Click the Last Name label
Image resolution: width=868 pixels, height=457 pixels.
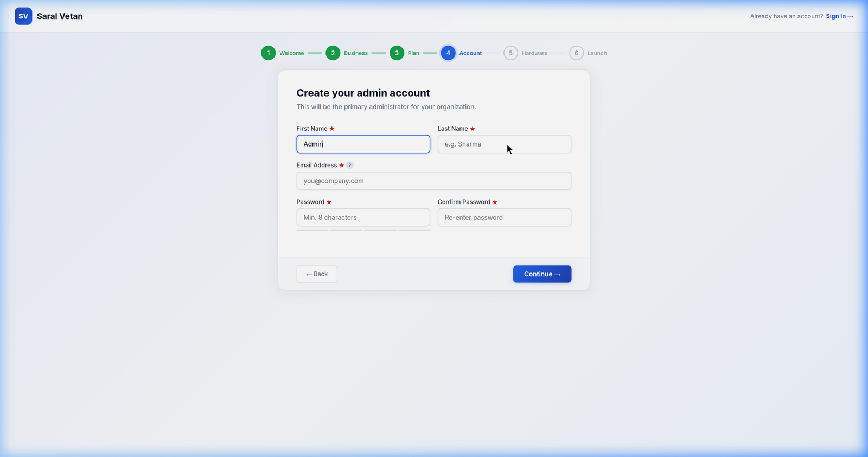(453, 129)
